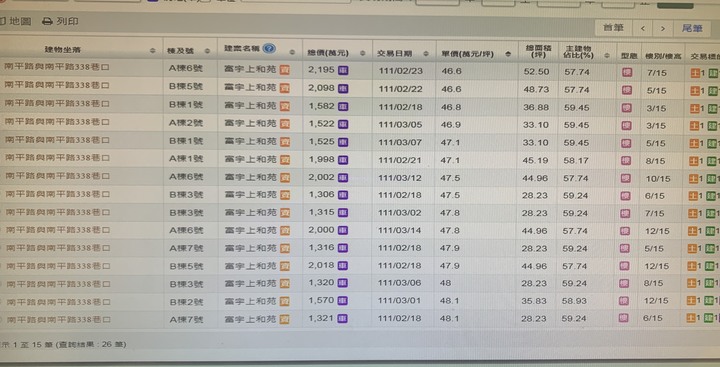
Task: Click pink 樓 icon in 1,525 row
Action: (626, 144)
